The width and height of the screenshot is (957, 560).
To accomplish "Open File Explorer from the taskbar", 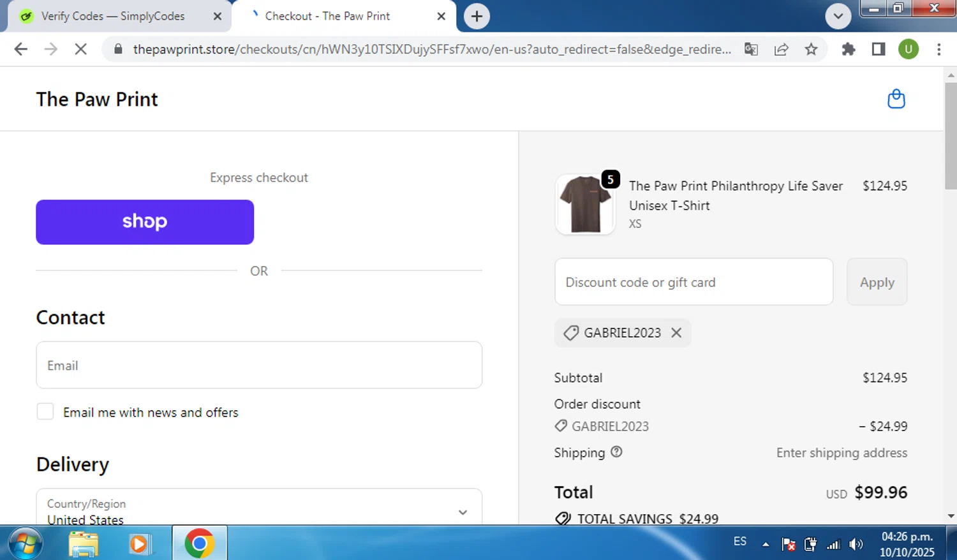I will point(84,544).
